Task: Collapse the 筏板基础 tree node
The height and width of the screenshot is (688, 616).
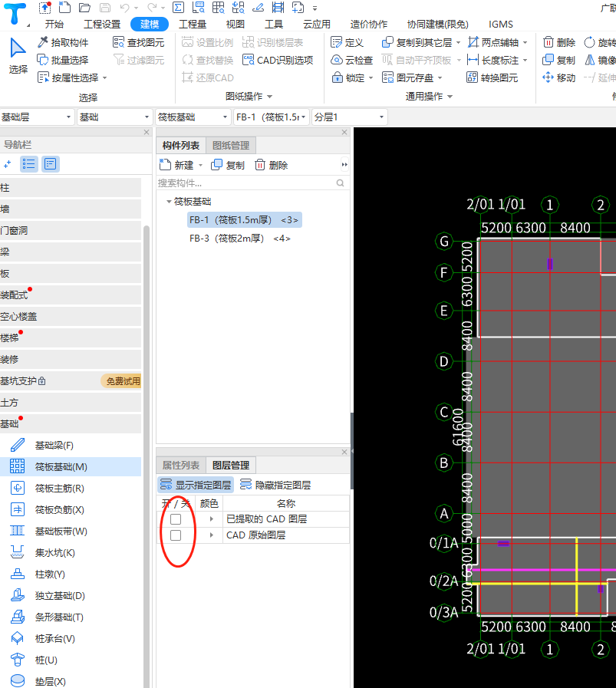Action: click(x=169, y=202)
